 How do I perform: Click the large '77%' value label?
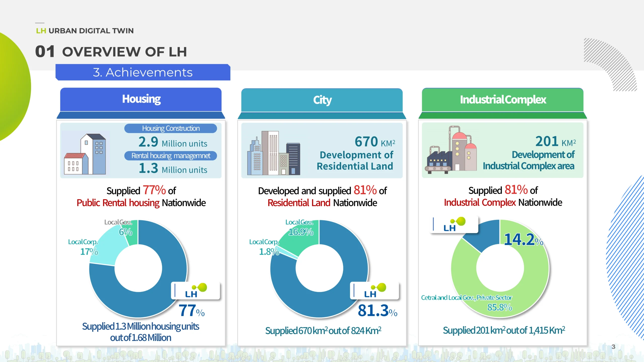click(x=192, y=311)
